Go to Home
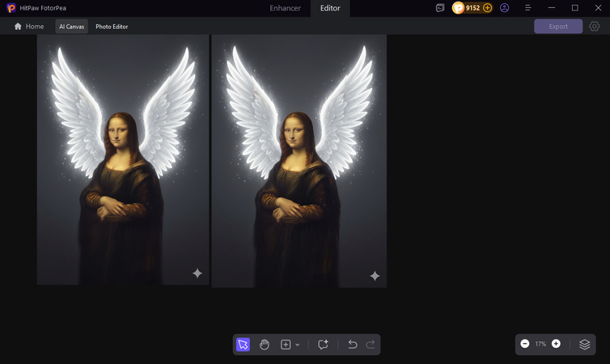The image size is (610, 364). click(x=29, y=27)
